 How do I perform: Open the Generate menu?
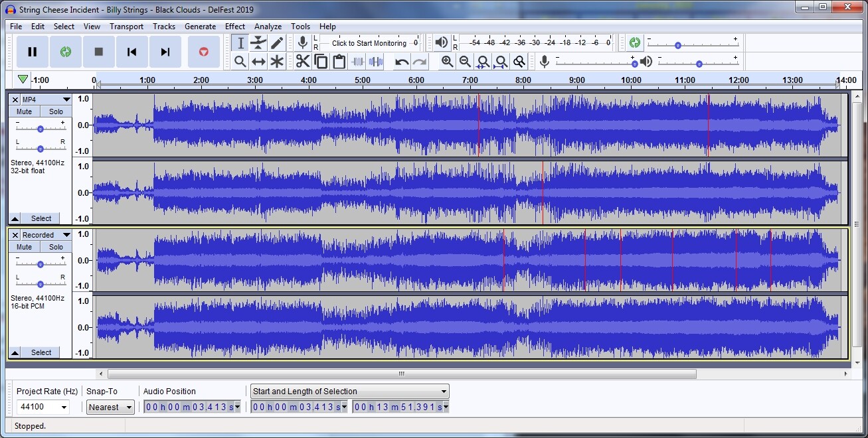[200, 27]
